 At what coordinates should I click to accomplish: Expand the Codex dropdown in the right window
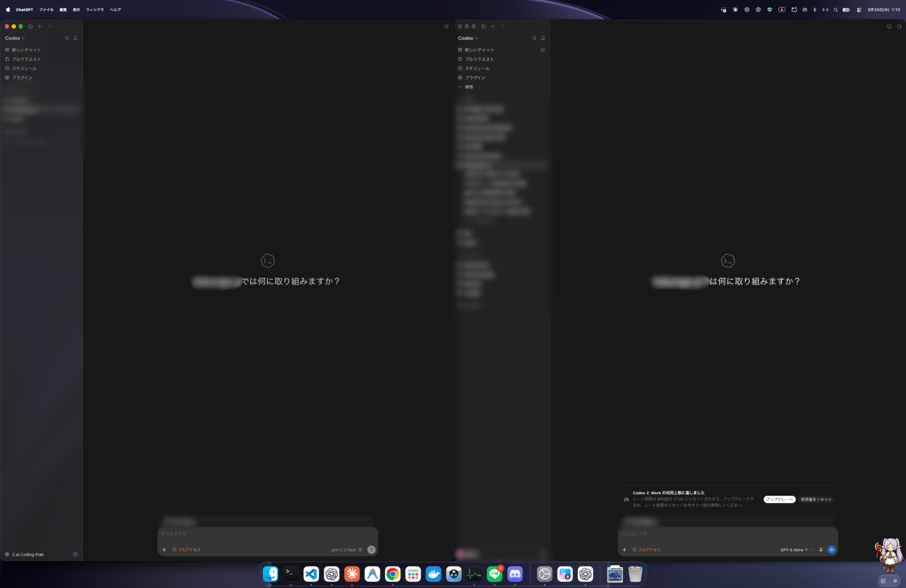pyautogui.click(x=468, y=38)
